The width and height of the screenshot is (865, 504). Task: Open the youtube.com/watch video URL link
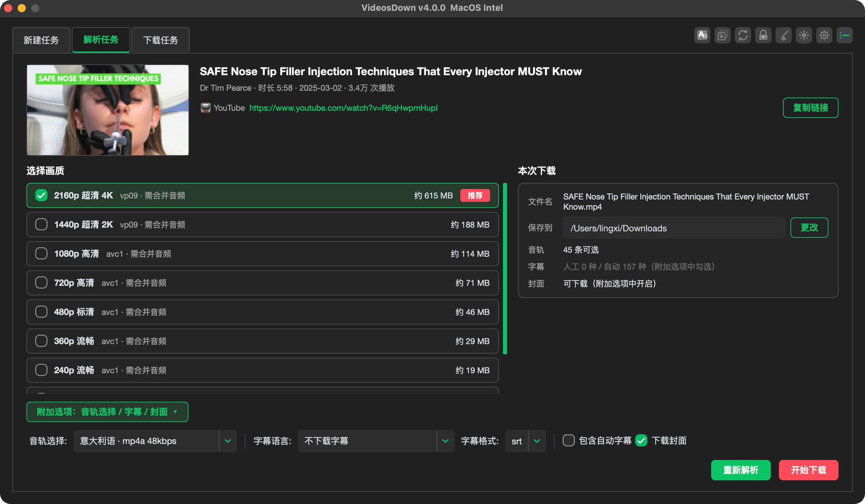(343, 108)
